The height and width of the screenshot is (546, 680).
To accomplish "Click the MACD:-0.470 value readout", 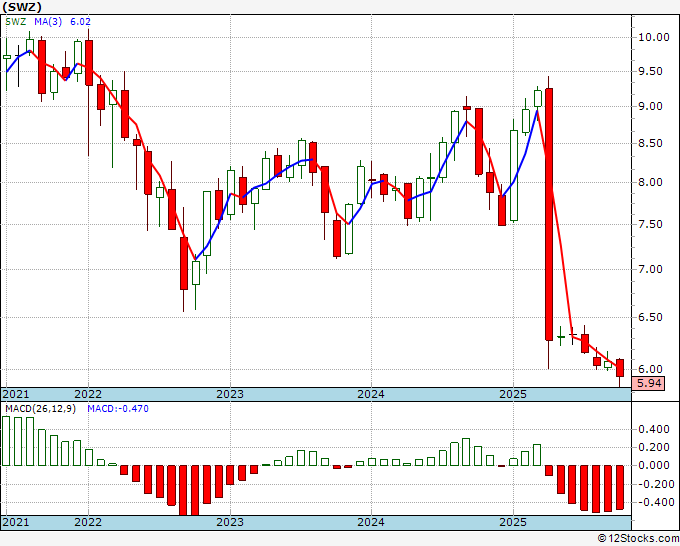I will (x=118, y=409).
